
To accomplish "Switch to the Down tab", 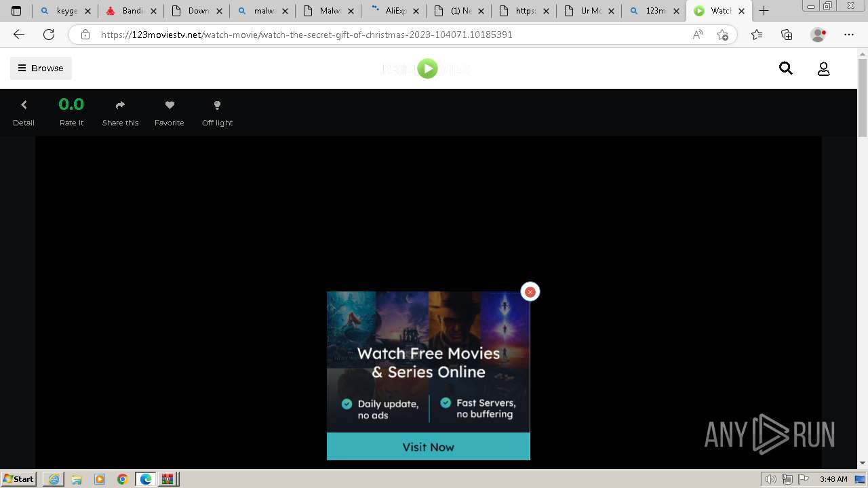I will [x=197, y=11].
